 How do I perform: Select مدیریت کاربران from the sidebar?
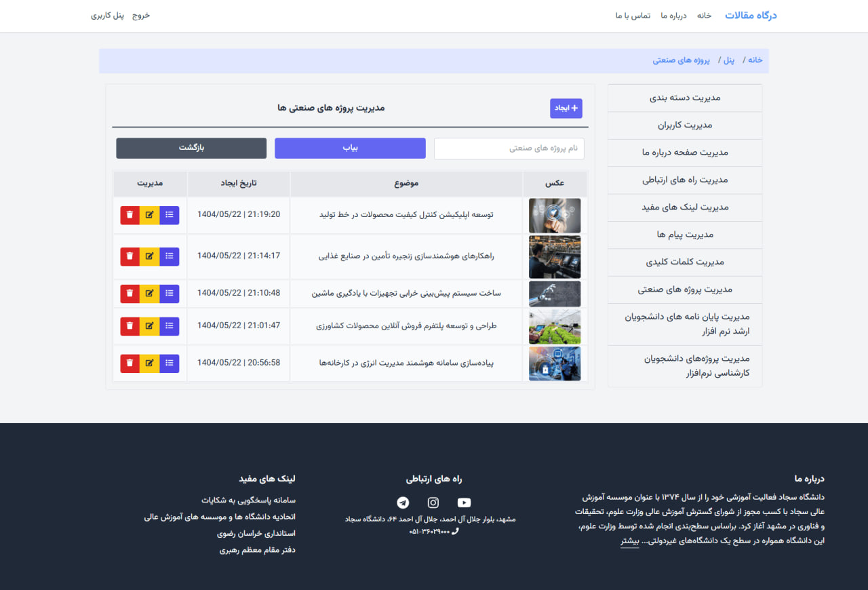pos(685,125)
